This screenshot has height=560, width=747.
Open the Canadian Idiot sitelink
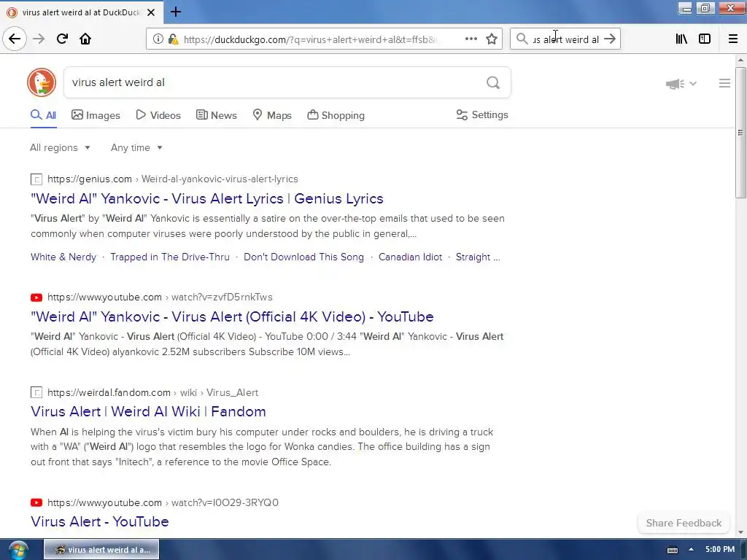point(410,257)
